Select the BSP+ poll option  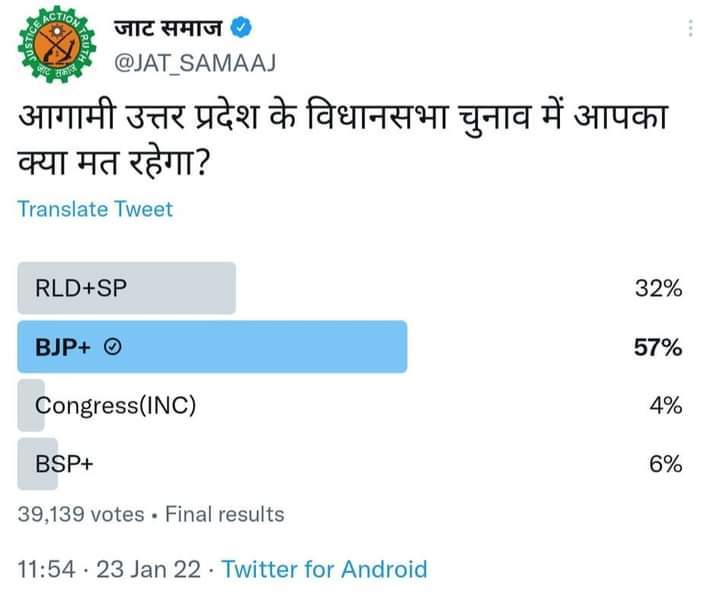tap(350, 464)
